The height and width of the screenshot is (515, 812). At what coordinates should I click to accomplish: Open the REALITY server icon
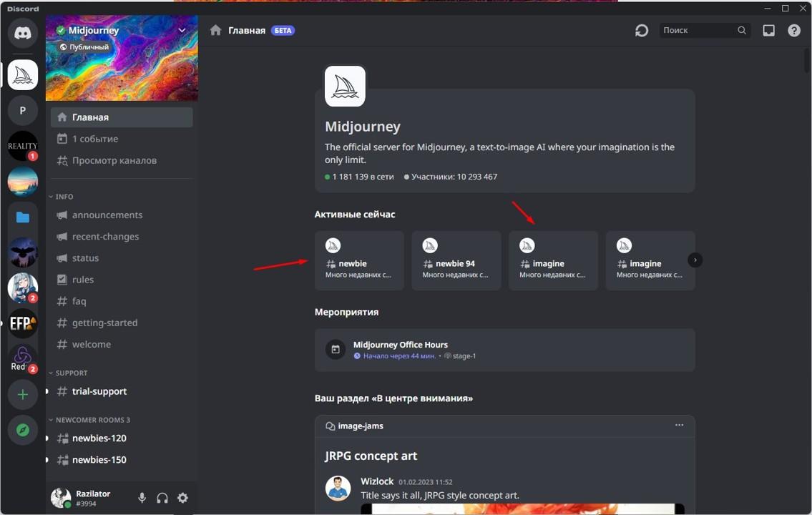tap(23, 146)
